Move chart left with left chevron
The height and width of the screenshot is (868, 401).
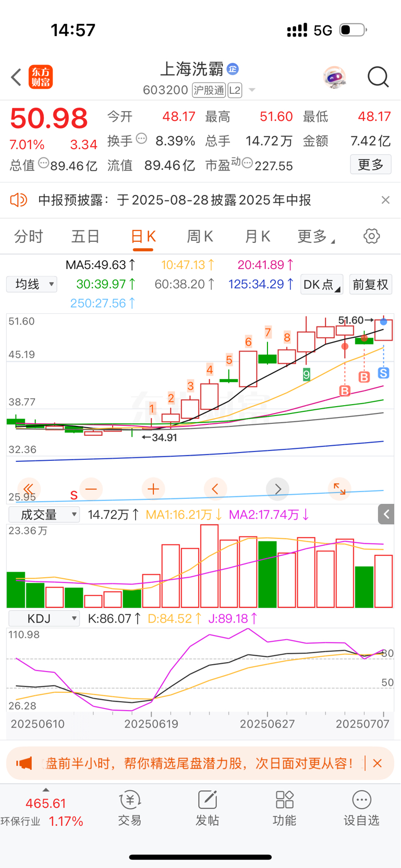215,489
